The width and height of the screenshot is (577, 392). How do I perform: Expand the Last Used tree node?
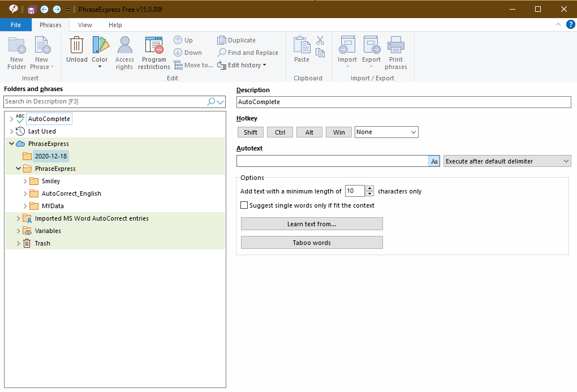11,131
